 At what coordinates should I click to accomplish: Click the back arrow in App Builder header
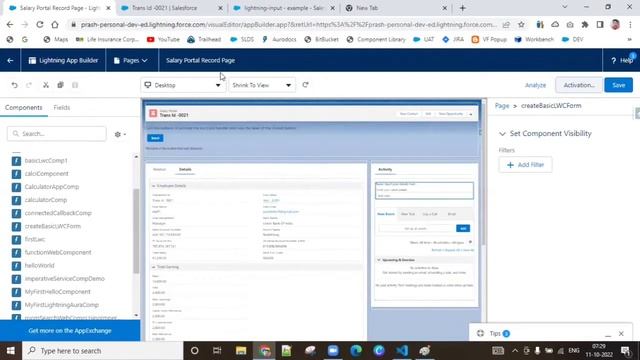coord(10,60)
